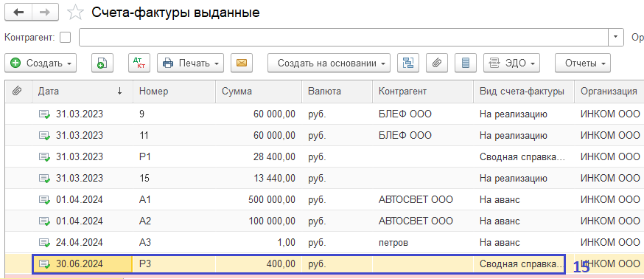Click document icon in row number 11
This screenshot has height=279, width=644.
[44, 136]
